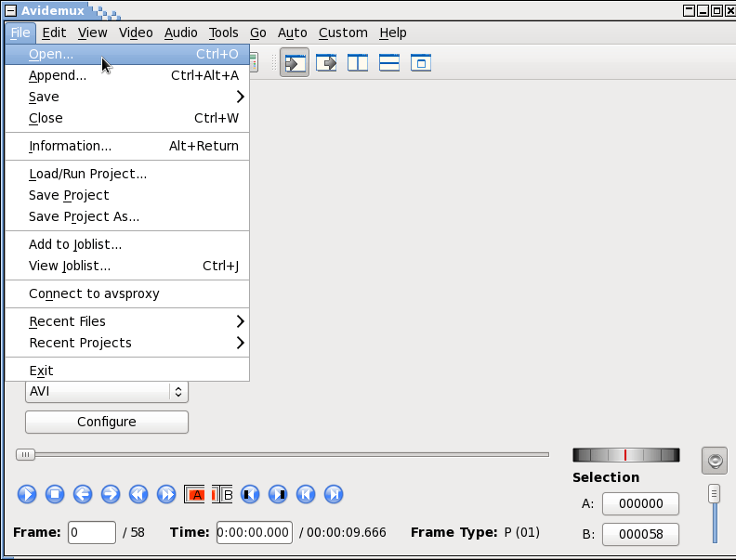Viewport: 736px width, 560px height.
Task: Choose Exit from File menu
Action: click(127, 371)
